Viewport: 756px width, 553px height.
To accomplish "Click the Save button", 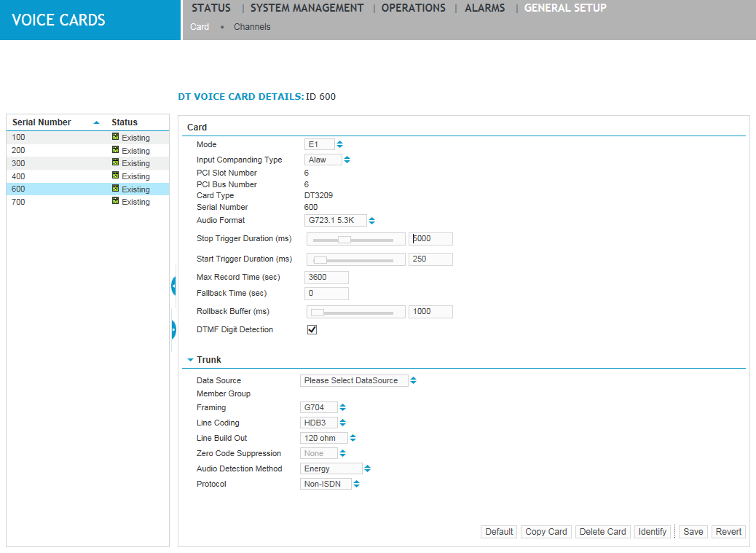I will [x=693, y=532].
